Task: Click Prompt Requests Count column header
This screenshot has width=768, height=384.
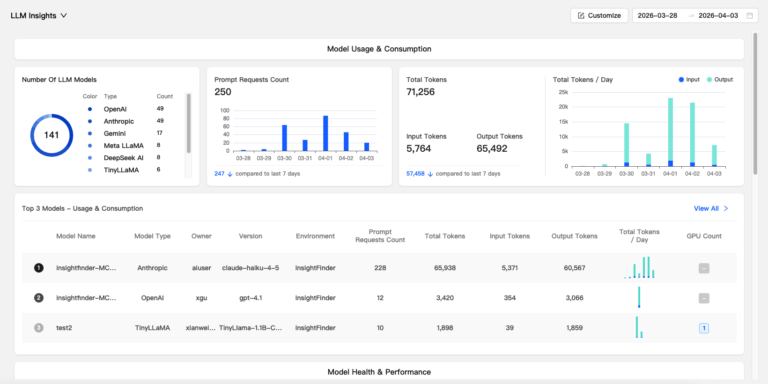Action: [x=380, y=236]
